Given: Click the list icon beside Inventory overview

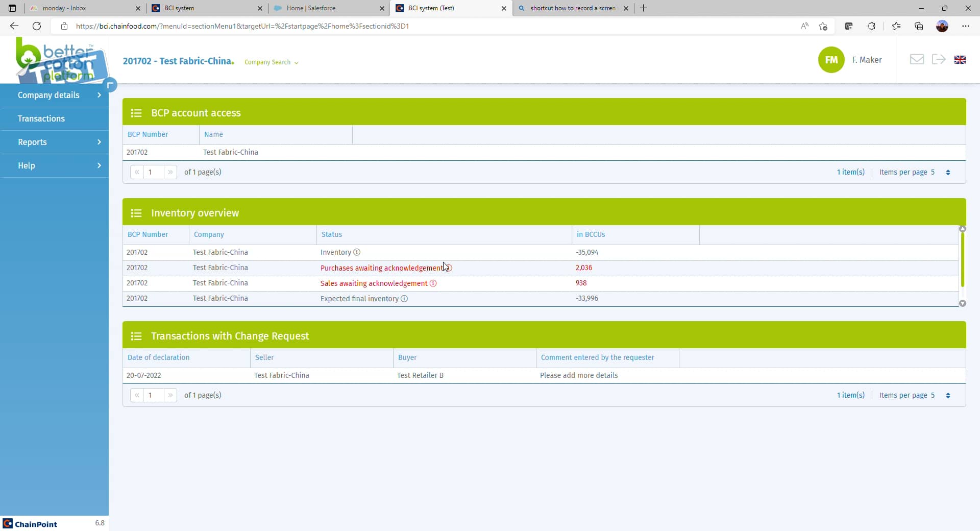Looking at the screenshot, I should (x=136, y=213).
